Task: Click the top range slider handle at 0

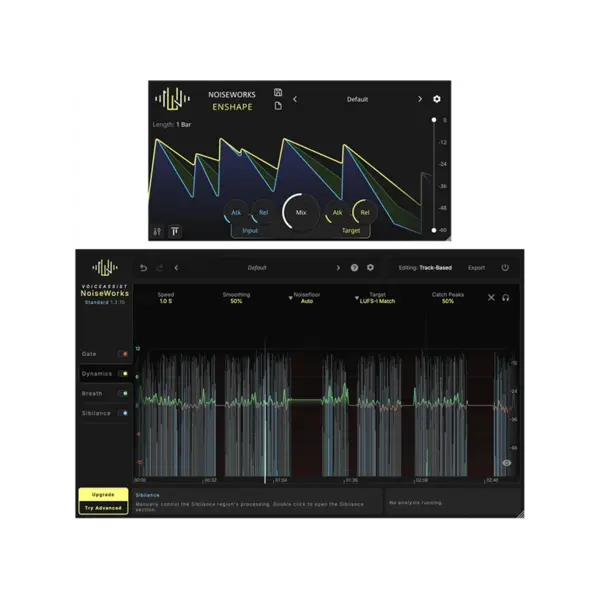Action: (434, 120)
